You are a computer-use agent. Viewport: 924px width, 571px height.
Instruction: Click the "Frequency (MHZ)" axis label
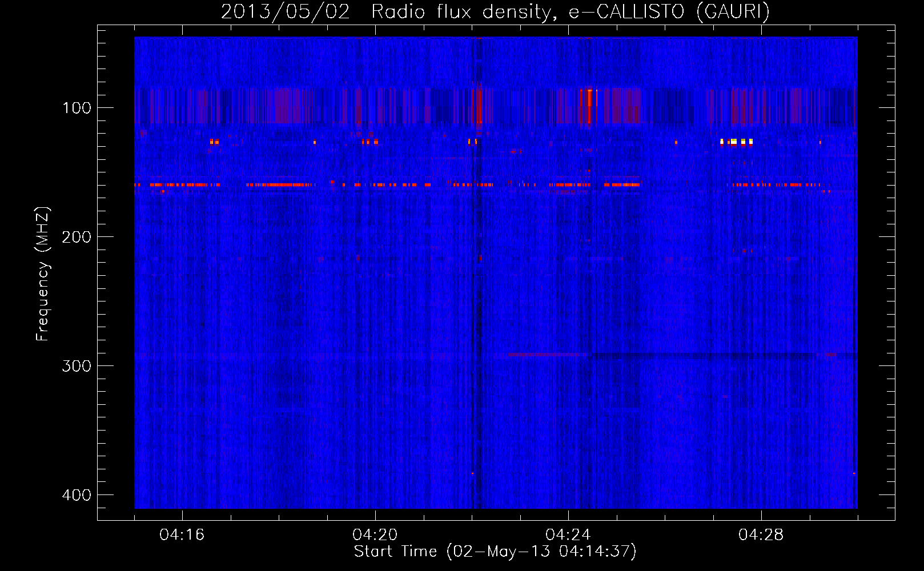pyautogui.click(x=43, y=274)
